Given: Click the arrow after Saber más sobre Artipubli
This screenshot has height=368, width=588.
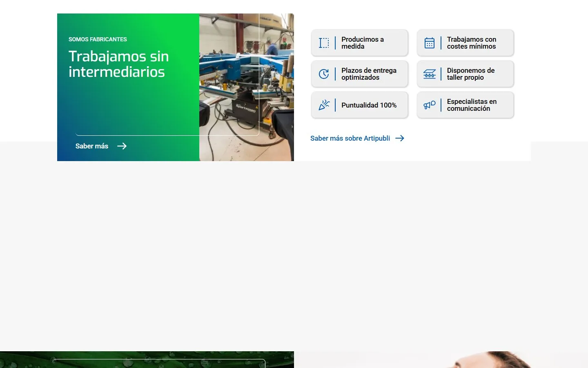Looking at the screenshot, I should (x=400, y=138).
